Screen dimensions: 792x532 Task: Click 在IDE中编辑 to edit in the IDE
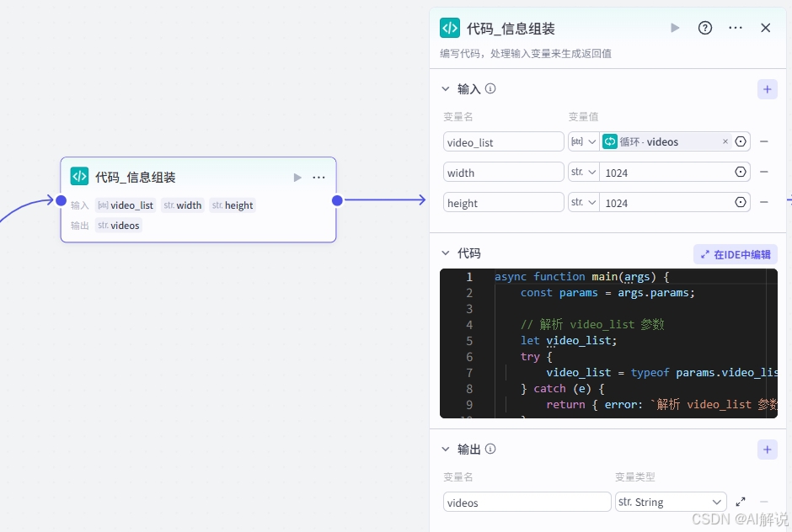736,254
